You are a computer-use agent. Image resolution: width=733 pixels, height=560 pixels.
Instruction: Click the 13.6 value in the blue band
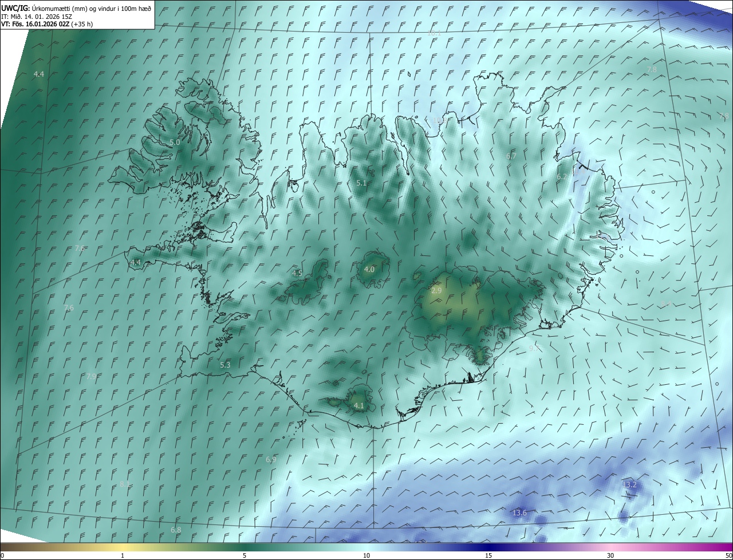click(519, 512)
